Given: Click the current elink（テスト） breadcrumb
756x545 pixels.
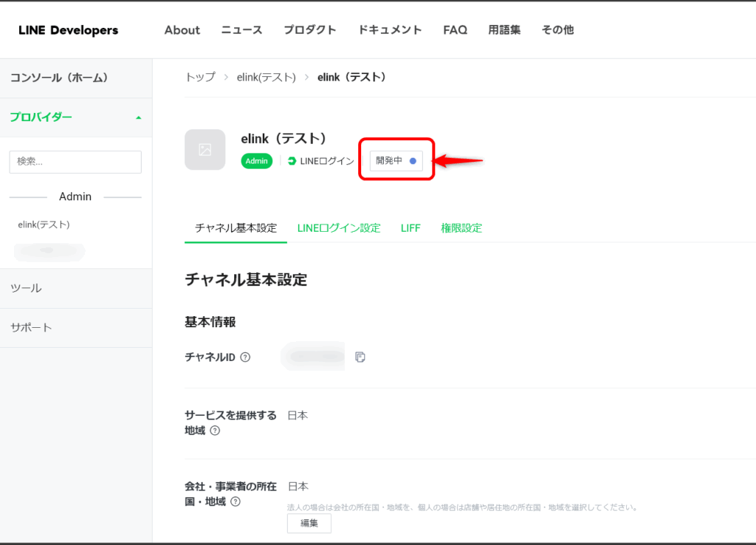Looking at the screenshot, I should (351, 77).
